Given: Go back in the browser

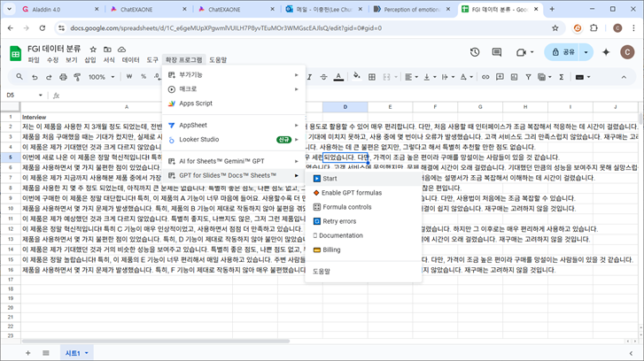Looking at the screenshot, I should pyautogui.click(x=11, y=28).
